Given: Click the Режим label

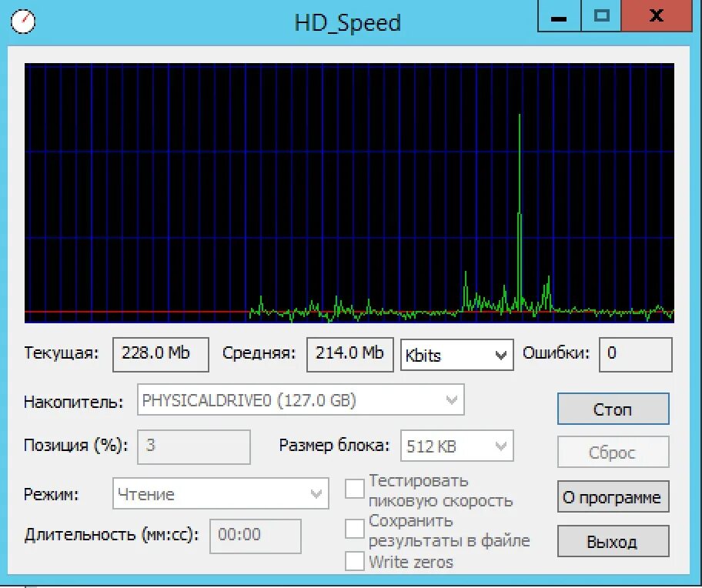Looking at the screenshot, I should point(51,495).
